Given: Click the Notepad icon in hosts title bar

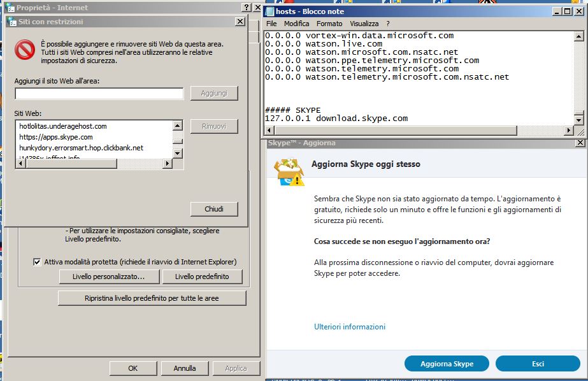Looking at the screenshot, I should click(269, 11).
